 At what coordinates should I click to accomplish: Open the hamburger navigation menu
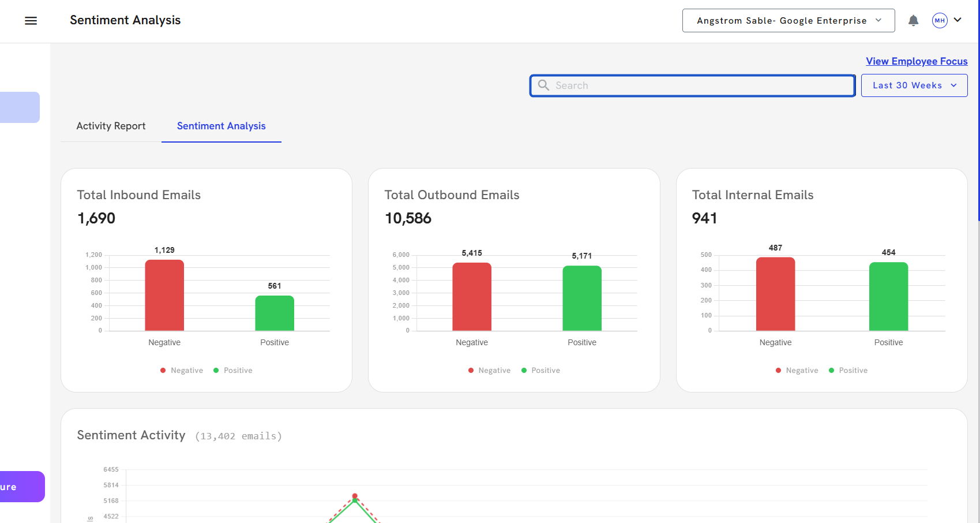31,21
